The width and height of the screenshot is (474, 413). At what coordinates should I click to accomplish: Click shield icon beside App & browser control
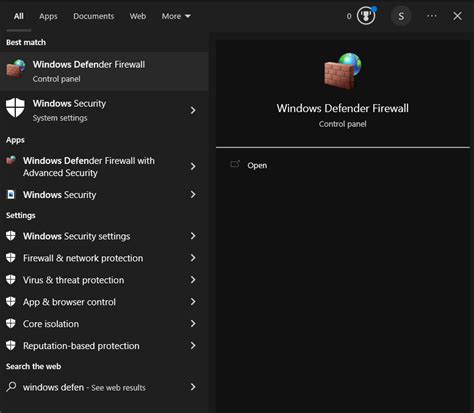[11, 302]
